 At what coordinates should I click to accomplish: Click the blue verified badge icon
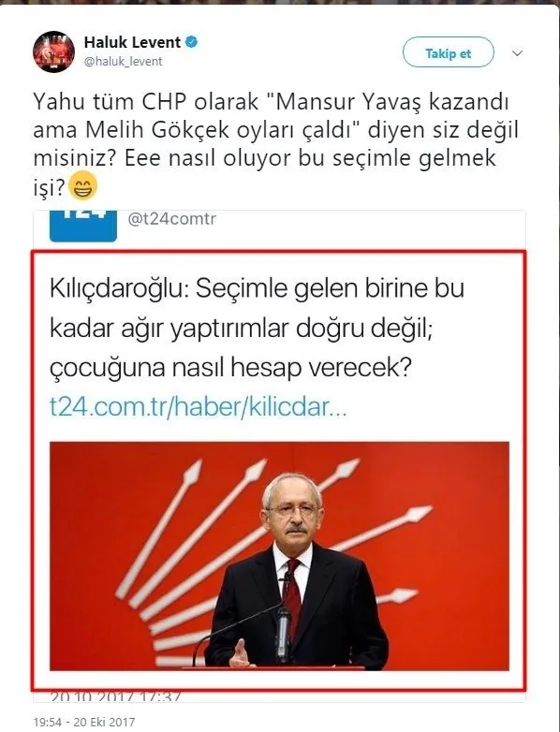[191, 42]
